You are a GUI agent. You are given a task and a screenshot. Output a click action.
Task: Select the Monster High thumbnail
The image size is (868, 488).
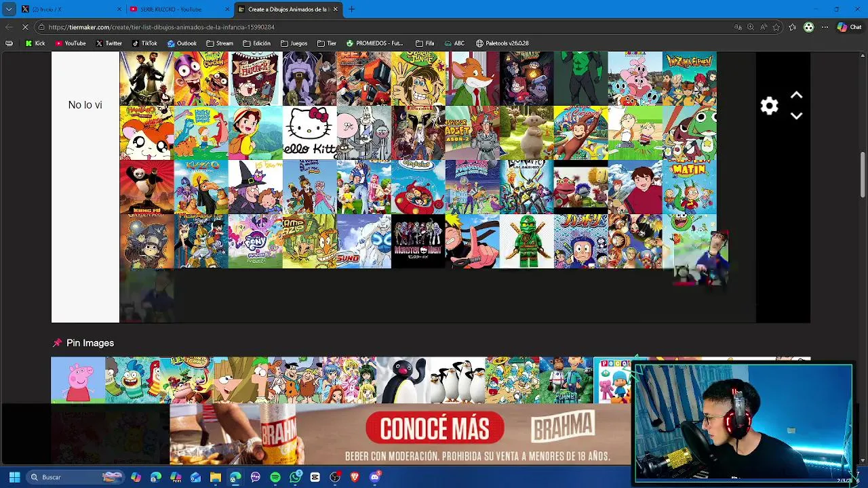point(418,241)
